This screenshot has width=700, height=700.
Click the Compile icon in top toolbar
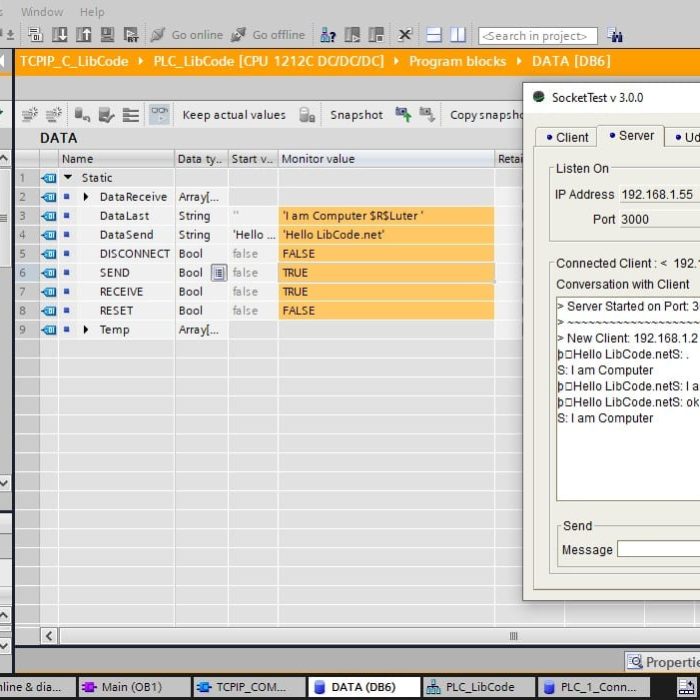coord(35,34)
